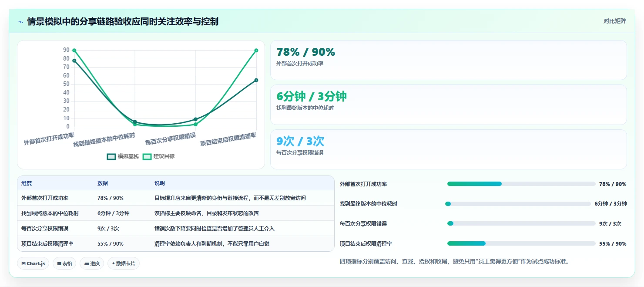644x287 pixels.
Task: Open the 9次 / 3次 data card
Action: pyautogui.click(x=449, y=149)
